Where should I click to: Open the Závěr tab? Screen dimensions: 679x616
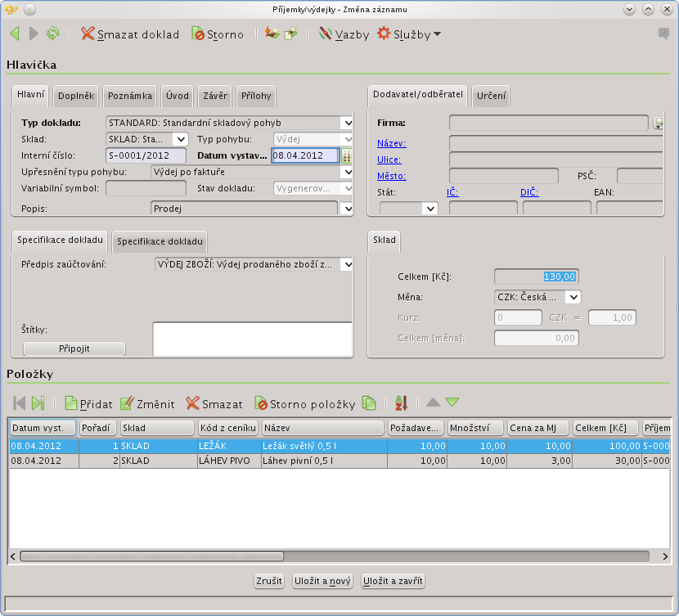pyautogui.click(x=215, y=96)
